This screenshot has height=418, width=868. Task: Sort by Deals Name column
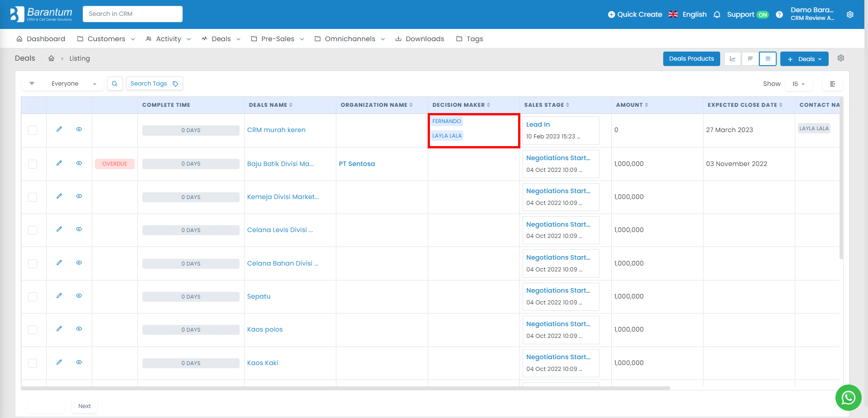[270, 105]
